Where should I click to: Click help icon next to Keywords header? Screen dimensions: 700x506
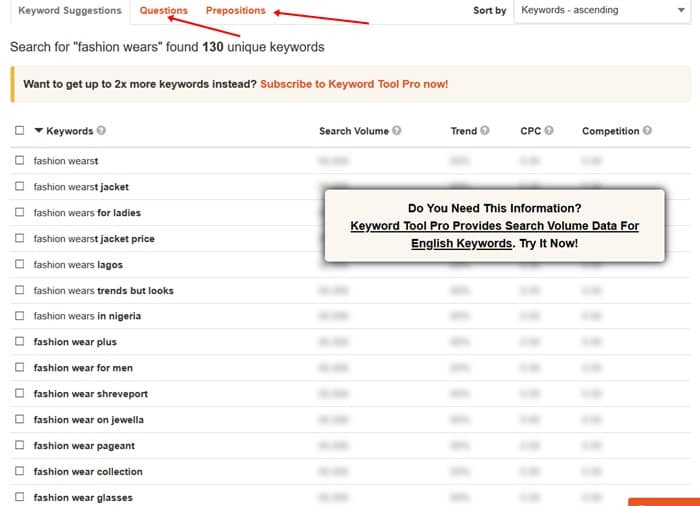[102, 131]
